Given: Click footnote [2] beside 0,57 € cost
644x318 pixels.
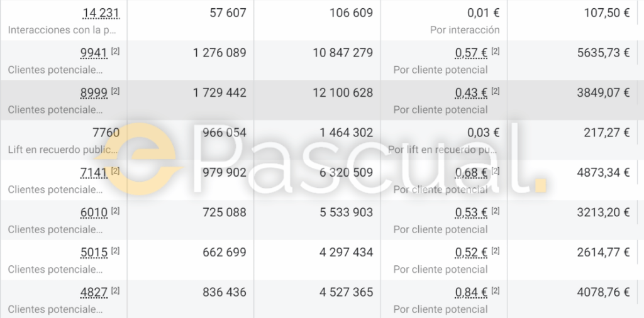Looking at the screenshot, I should 496,52.
